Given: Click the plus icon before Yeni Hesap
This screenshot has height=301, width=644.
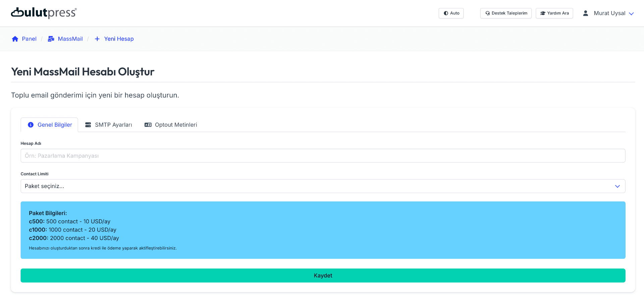Looking at the screenshot, I should coord(97,39).
